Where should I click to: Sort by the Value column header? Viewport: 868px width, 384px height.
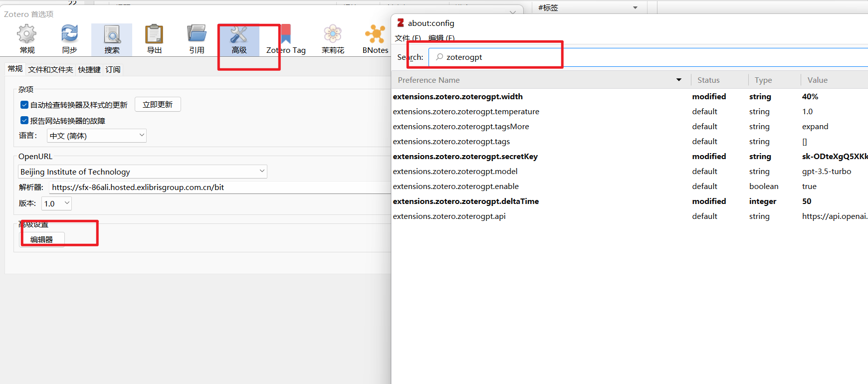(x=834, y=80)
